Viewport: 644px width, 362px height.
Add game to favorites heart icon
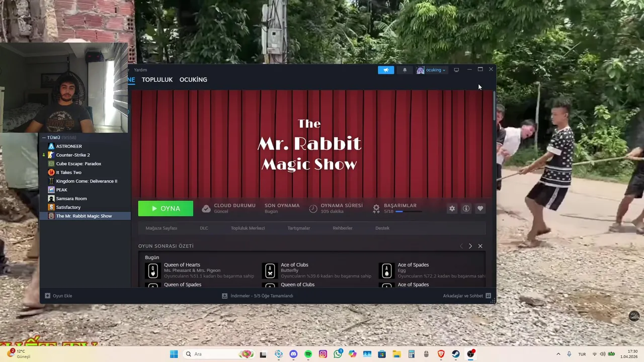coord(480,209)
